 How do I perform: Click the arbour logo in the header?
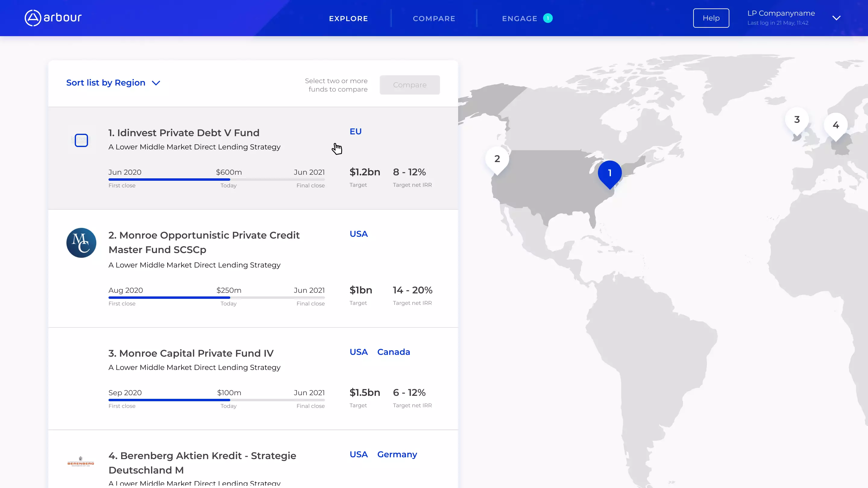tap(52, 18)
